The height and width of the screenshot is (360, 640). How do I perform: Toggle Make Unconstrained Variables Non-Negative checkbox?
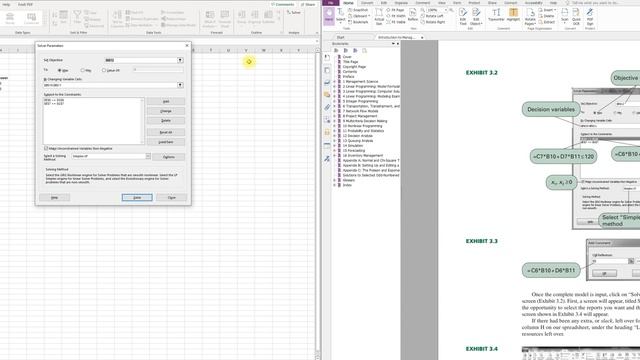[46, 148]
